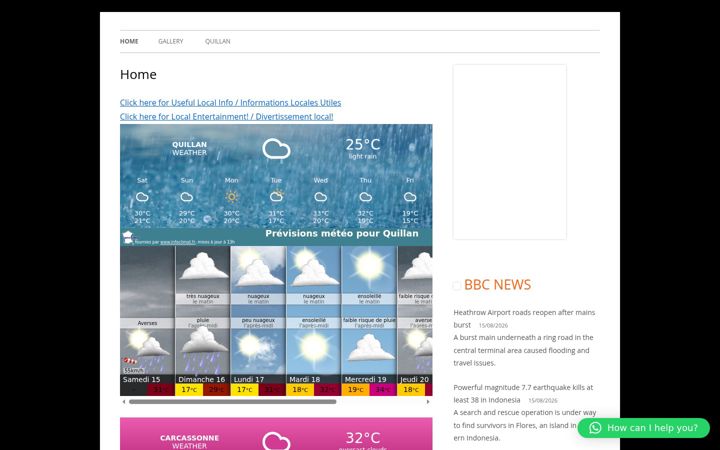Image resolution: width=720 pixels, height=450 pixels.
Task: Click Dimanche 16 afternoon rain cloud image
Action: coord(202,351)
